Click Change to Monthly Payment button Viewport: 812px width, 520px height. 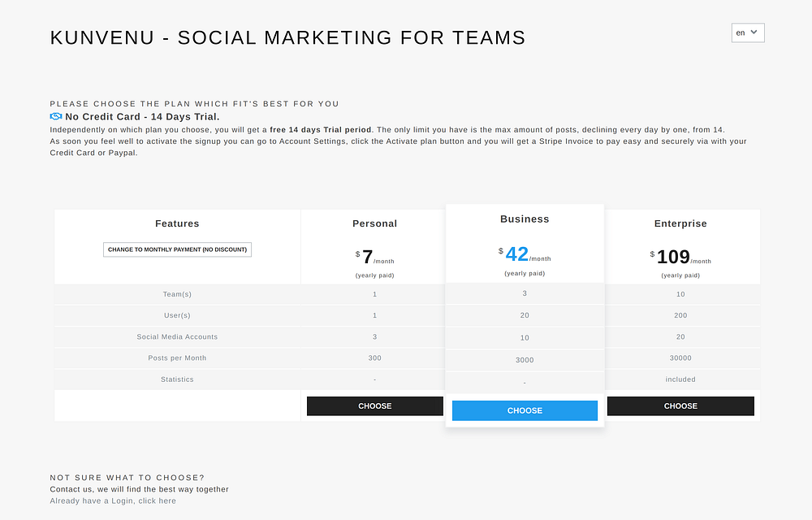click(177, 249)
